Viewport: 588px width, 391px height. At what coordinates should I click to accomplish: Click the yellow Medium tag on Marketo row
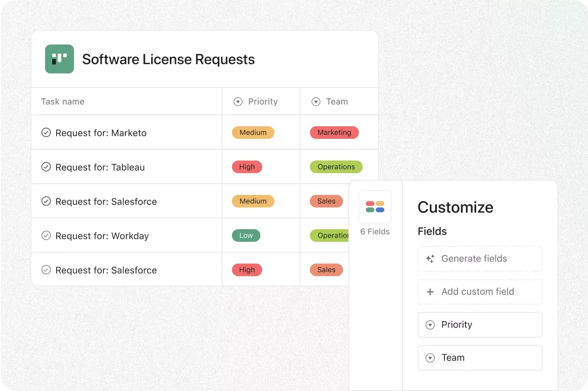[x=253, y=133]
